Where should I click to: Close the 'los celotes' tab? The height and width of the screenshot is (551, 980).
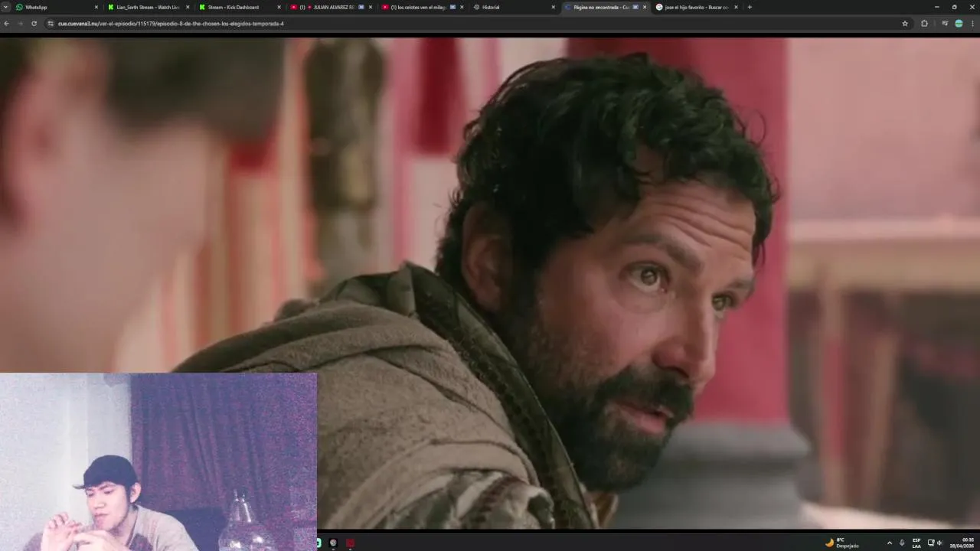(x=462, y=7)
